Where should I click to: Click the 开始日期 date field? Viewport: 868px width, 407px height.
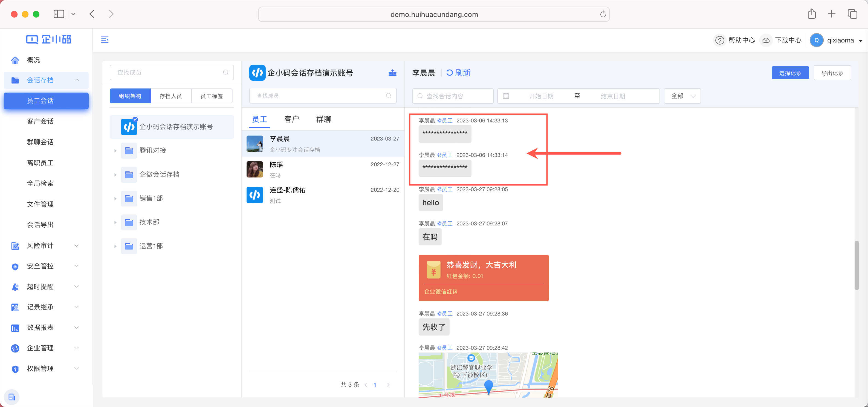point(541,96)
